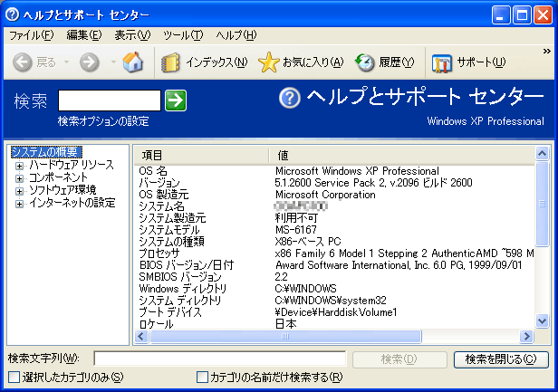Open the 編集(E) menu

84,35
